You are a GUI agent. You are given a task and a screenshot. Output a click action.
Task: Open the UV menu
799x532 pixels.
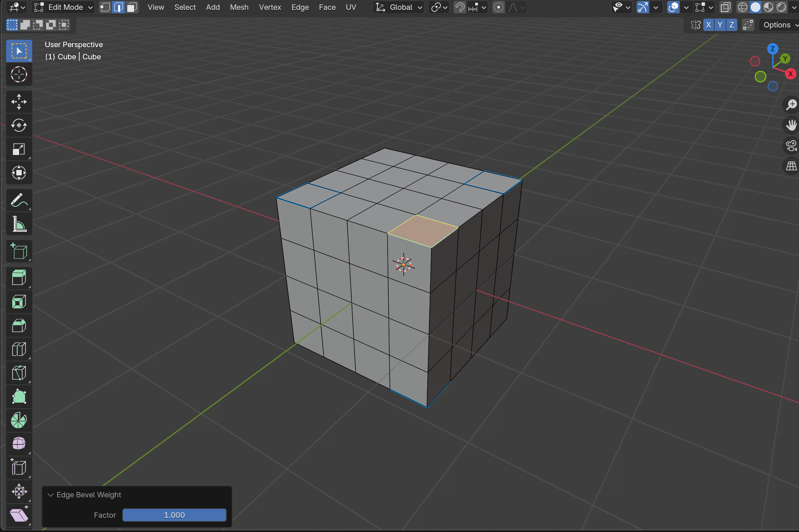351,7
